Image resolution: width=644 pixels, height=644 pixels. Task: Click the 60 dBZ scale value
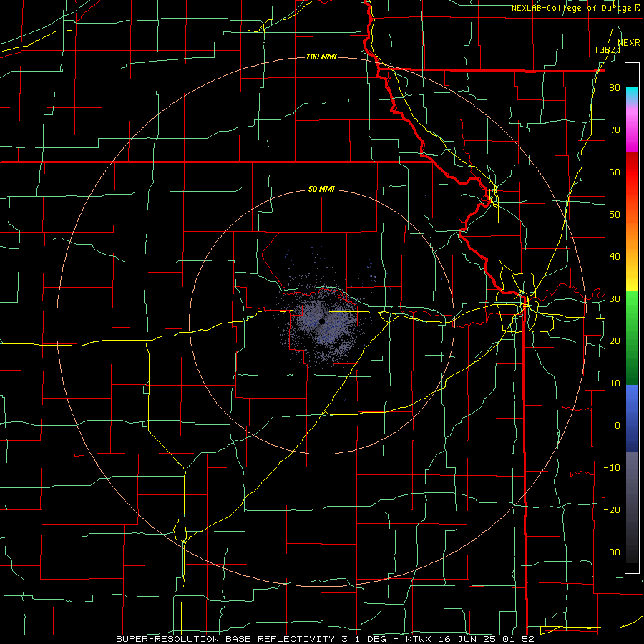(615, 172)
